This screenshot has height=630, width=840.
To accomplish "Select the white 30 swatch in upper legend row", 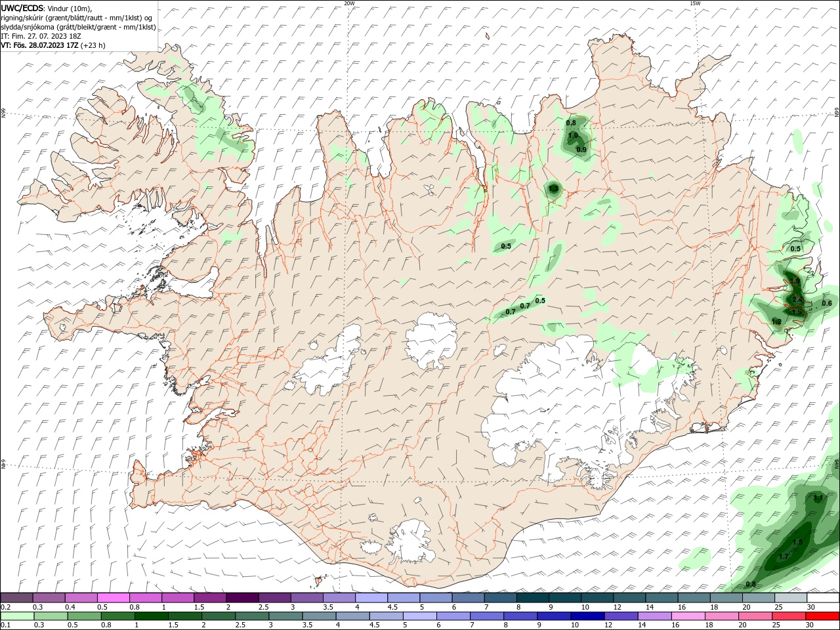I will pyautogui.click(x=823, y=598).
